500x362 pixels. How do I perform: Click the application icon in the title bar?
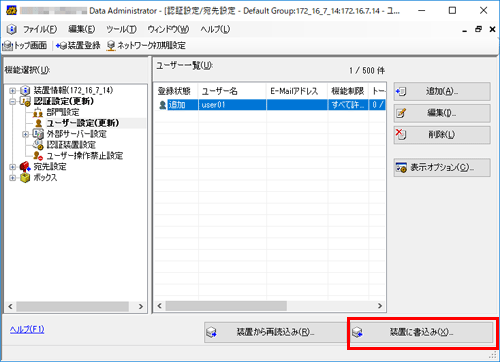(11, 10)
